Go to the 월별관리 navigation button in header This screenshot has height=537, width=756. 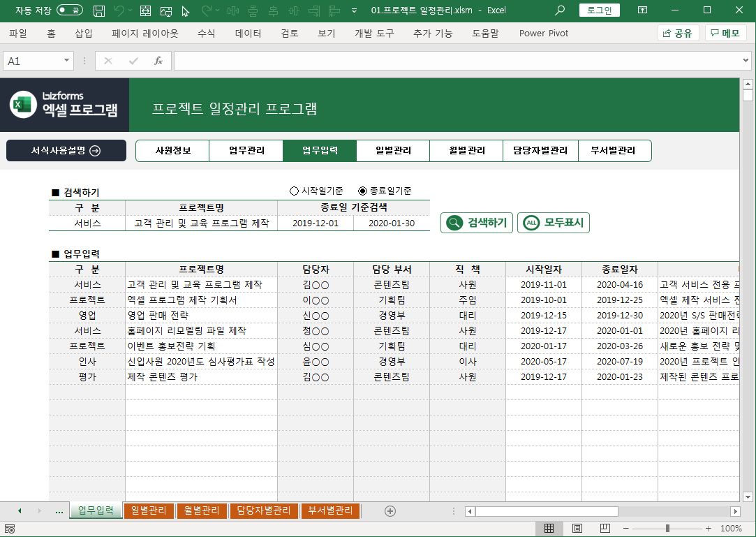(x=466, y=151)
